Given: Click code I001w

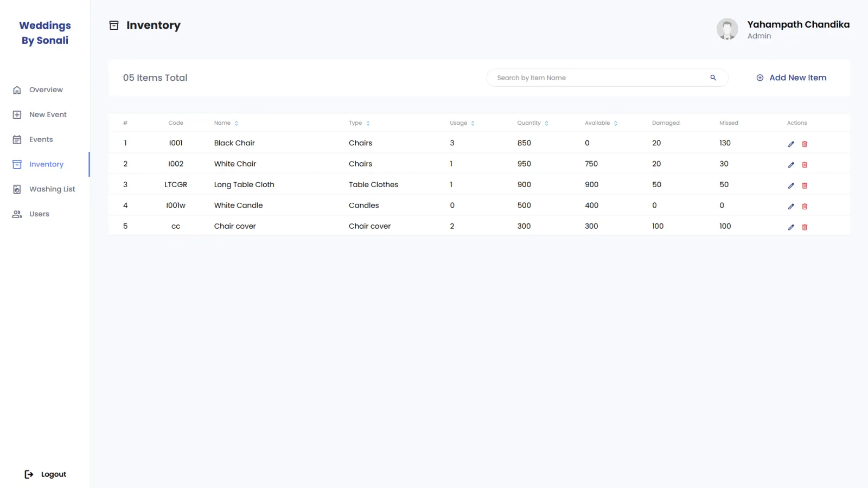Looking at the screenshot, I should [176, 206].
